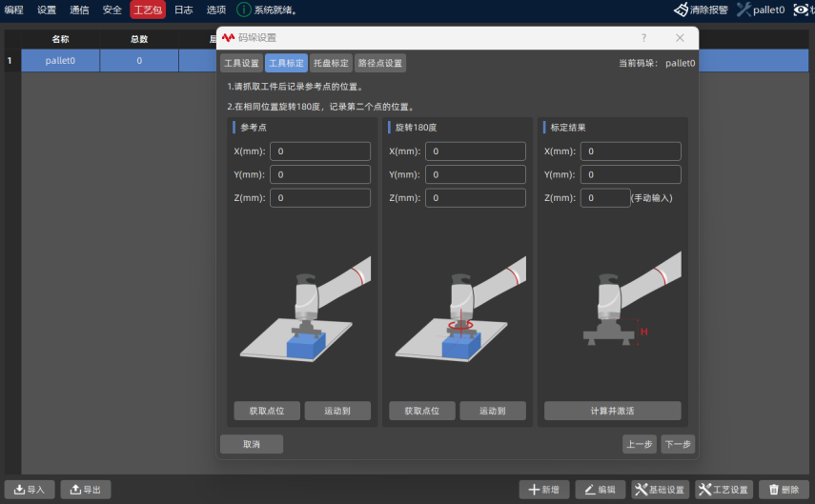The image size is (815, 504).
Task: Open the 通信 menu
Action: coord(79,10)
